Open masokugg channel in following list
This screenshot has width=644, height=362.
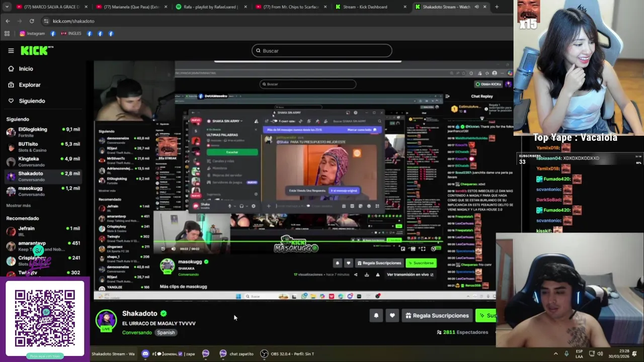(43, 191)
